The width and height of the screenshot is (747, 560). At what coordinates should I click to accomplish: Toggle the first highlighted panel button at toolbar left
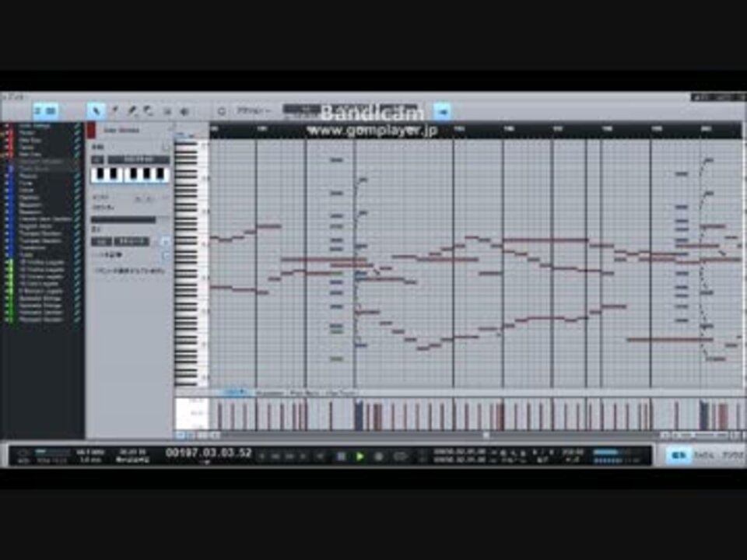(39, 111)
